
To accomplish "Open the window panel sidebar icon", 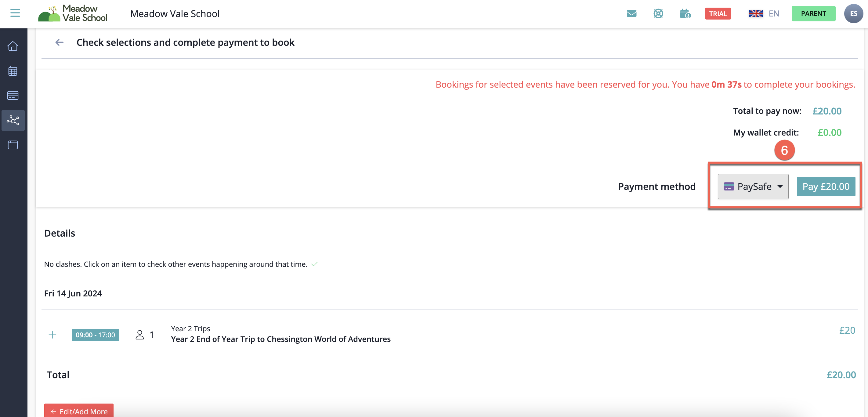I will point(13,145).
